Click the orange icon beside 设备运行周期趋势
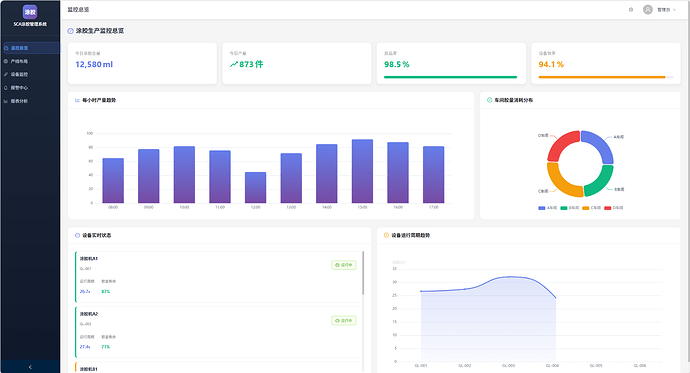690x373 pixels. tap(386, 235)
